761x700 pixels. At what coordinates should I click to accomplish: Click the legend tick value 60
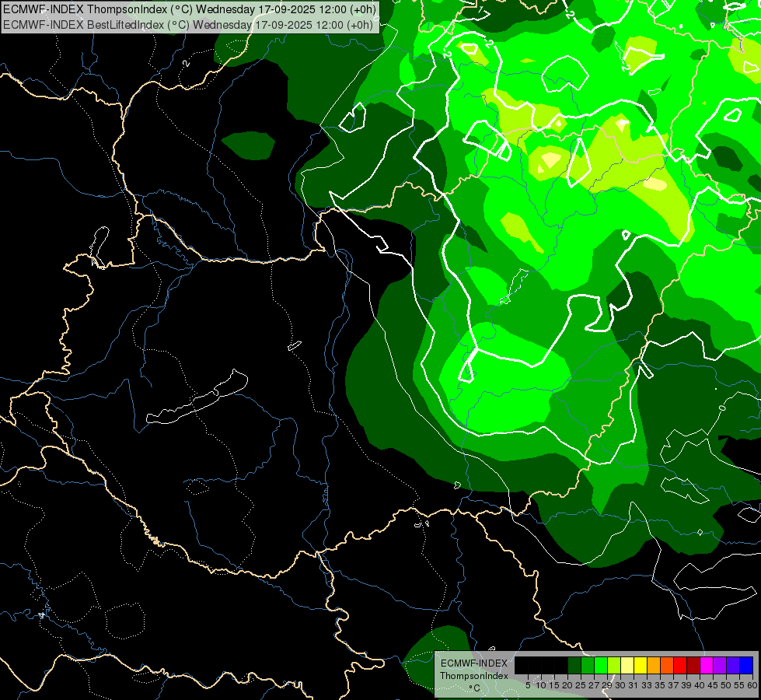752,684
